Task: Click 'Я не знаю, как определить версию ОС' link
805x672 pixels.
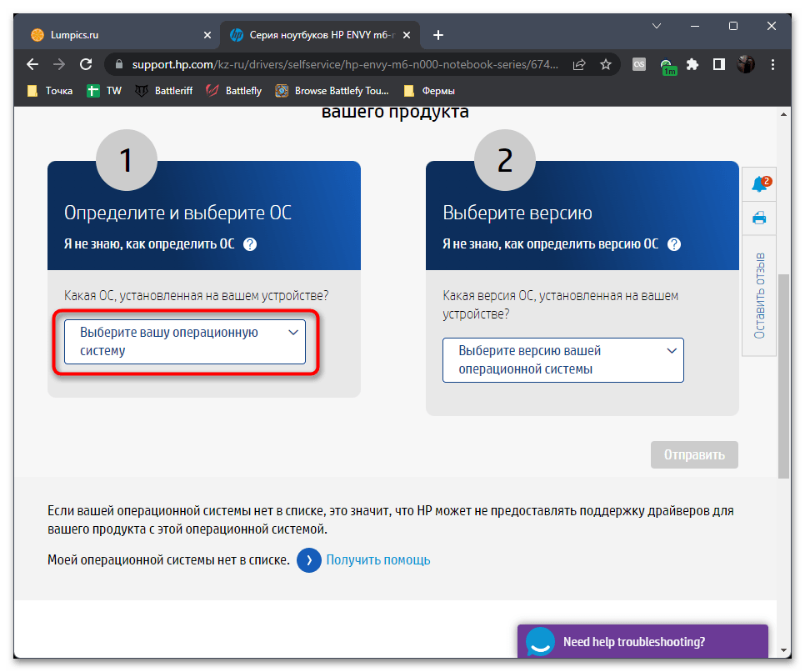Action: pos(550,244)
